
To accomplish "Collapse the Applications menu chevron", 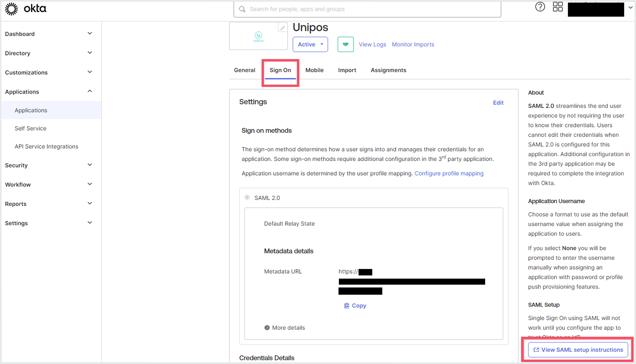I will [90, 91].
